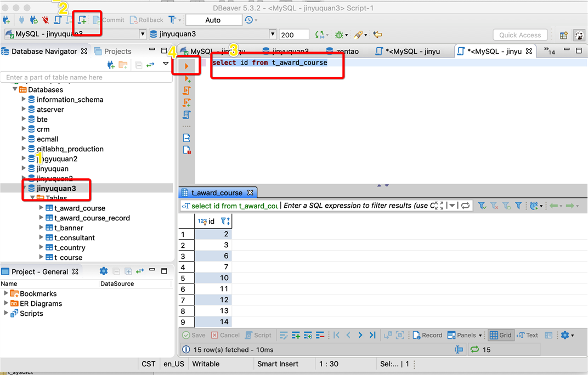The image size is (588, 375).
Task: Go to the first row in results
Action: (x=336, y=335)
